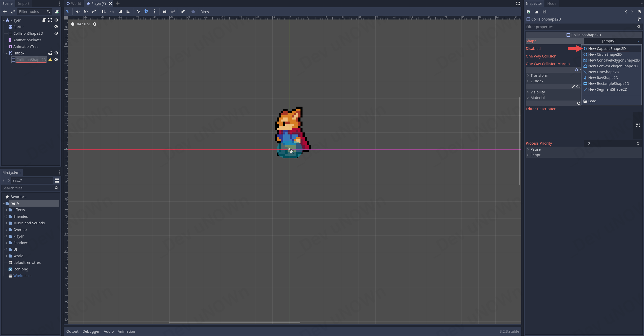Screen dimensions: 644x336
Task: Click the Process Priority stepper arrows
Action: point(638,143)
